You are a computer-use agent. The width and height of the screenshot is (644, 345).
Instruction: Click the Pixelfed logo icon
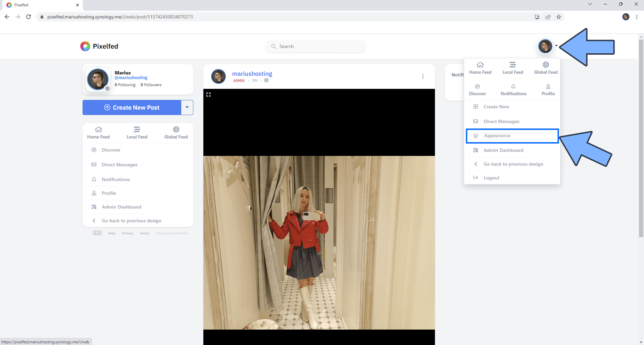click(85, 46)
